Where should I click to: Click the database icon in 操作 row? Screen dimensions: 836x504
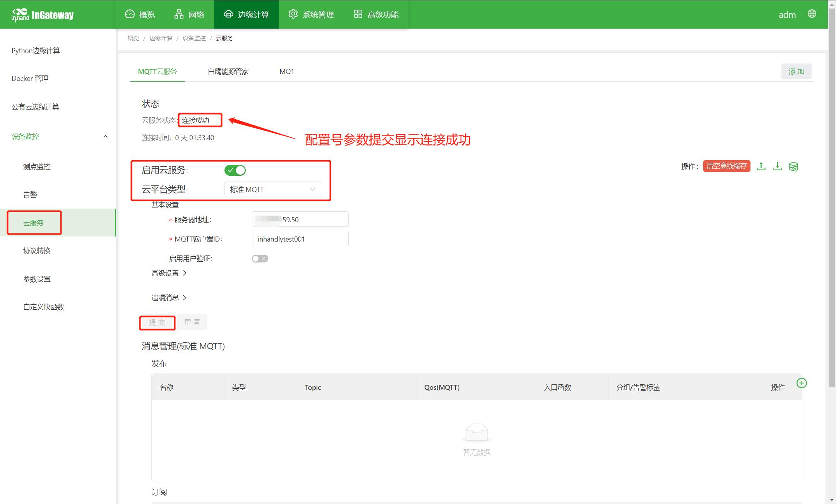pos(793,167)
